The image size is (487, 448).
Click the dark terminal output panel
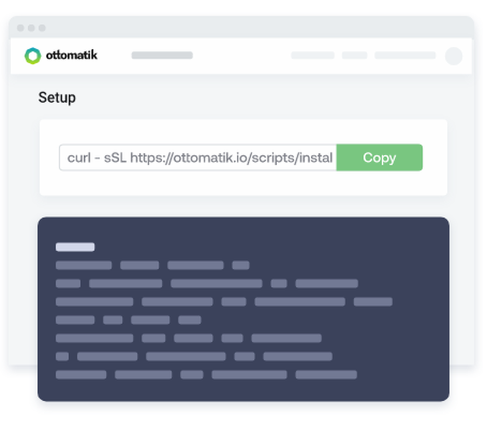243,309
